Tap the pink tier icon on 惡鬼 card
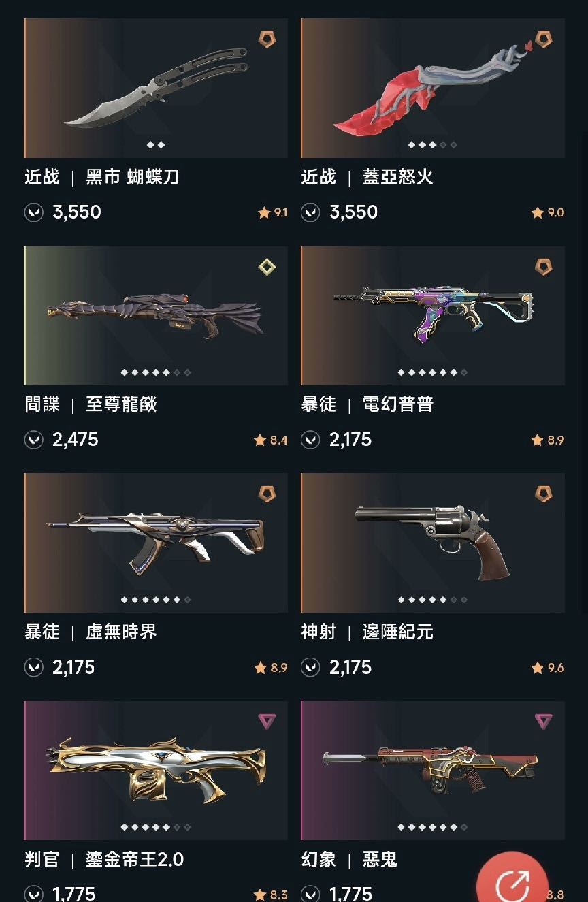The height and width of the screenshot is (902, 588). tap(543, 722)
